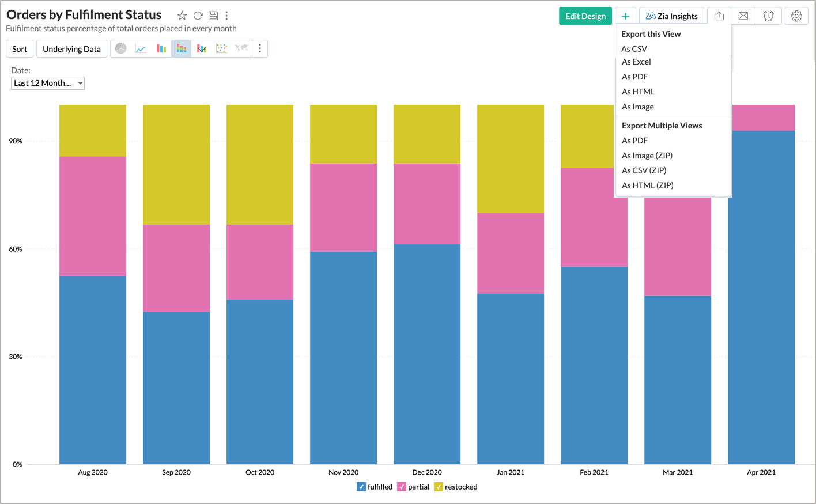This screenshot has height=504, width=816.
Task: Expand more chart types three-dot menu
Action: point(260,49)
